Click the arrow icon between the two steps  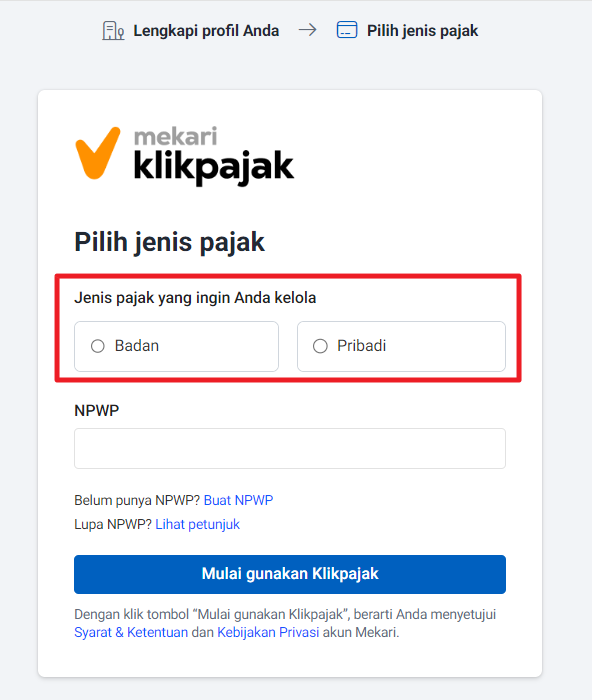308,30
